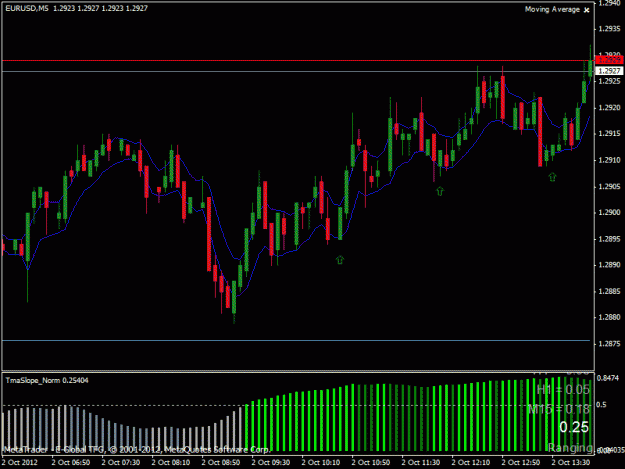
Task: Click the red horizontal line on chart
Action: click(x=298, y=61)
